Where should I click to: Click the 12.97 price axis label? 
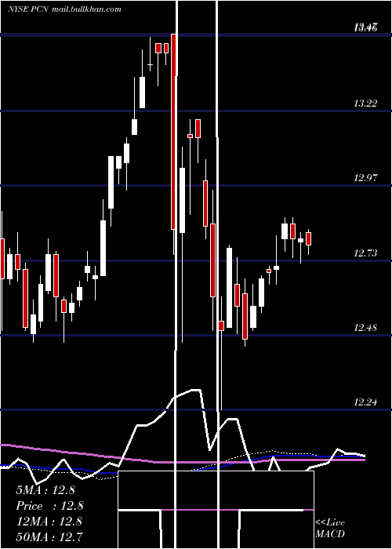[x=365, y=177]
